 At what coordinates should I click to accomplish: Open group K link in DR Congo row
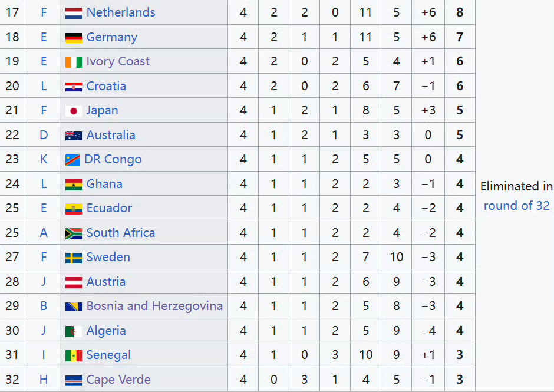[44, 159]
